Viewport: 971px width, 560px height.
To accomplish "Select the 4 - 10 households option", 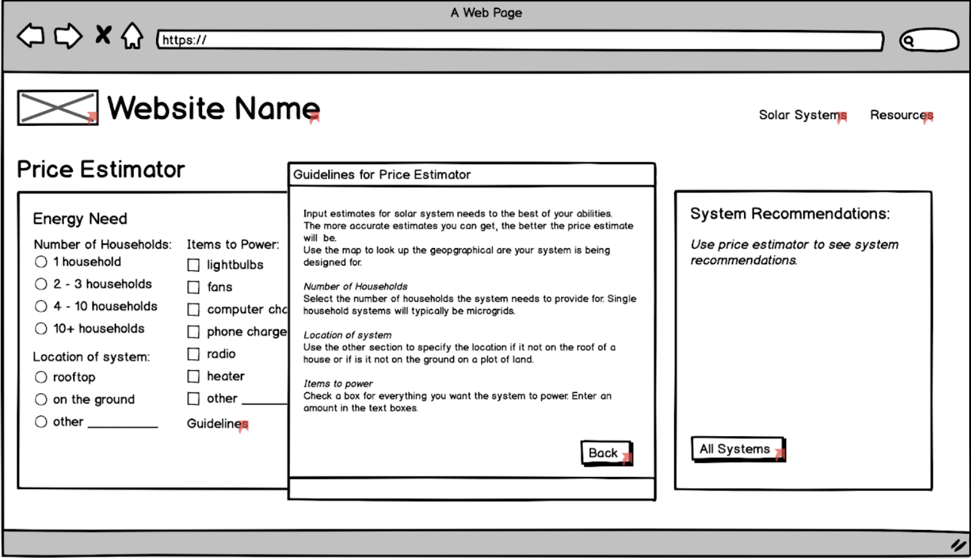I will 41,306.
